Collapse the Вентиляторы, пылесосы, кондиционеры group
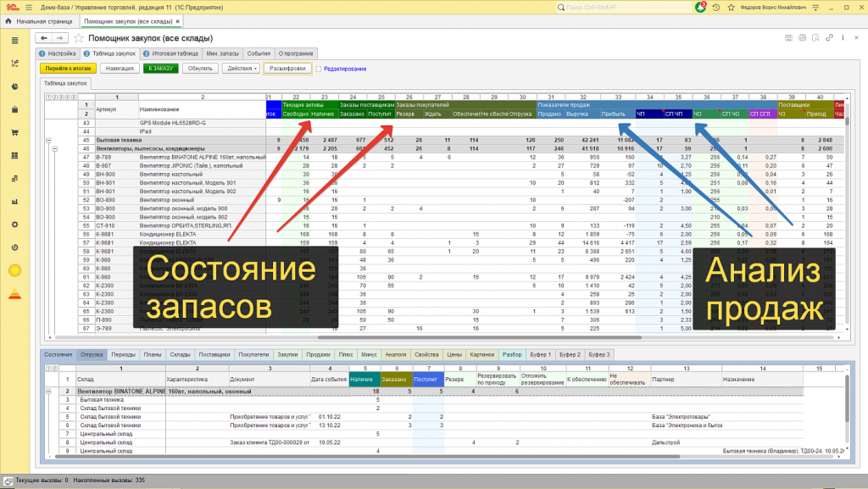Viewport: 868px width, 489px height. pos(55,149)
